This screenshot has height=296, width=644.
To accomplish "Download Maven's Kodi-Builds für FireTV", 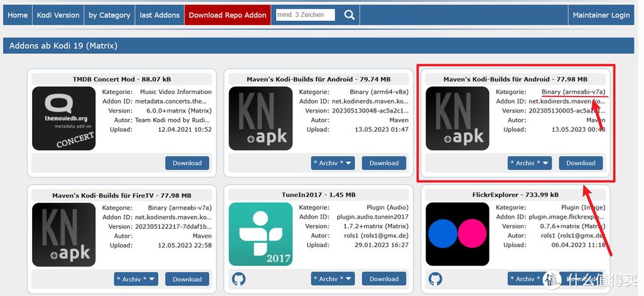I will click(x=187, y=279).
